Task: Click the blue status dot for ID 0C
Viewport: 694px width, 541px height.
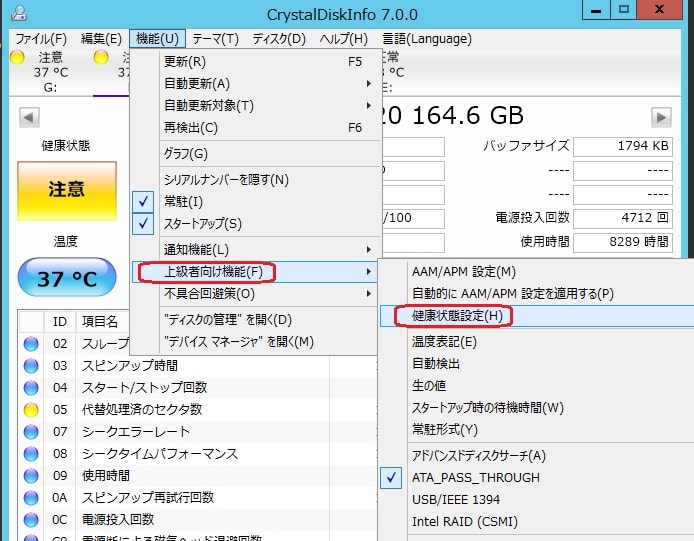Action: 31,519
